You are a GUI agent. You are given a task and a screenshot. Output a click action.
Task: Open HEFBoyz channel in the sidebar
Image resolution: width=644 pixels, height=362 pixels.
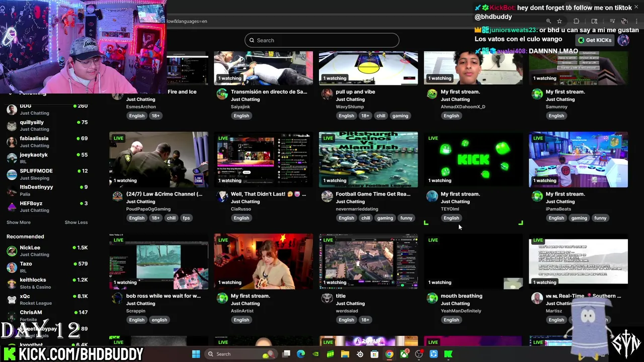[x=47, y=206]
